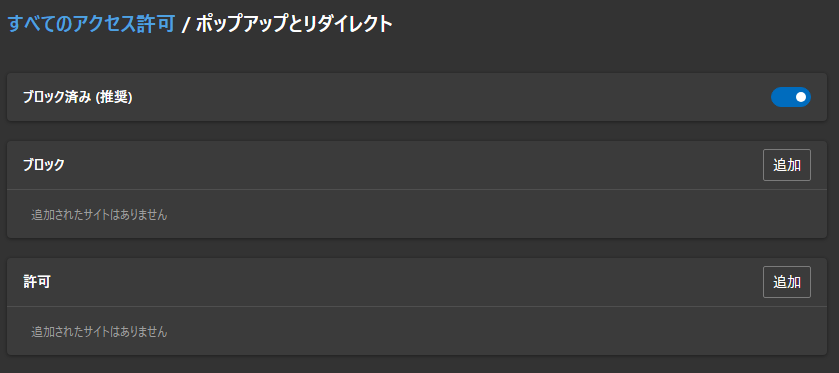Click the ブロック済み (推奨) card row

[417, 97]
